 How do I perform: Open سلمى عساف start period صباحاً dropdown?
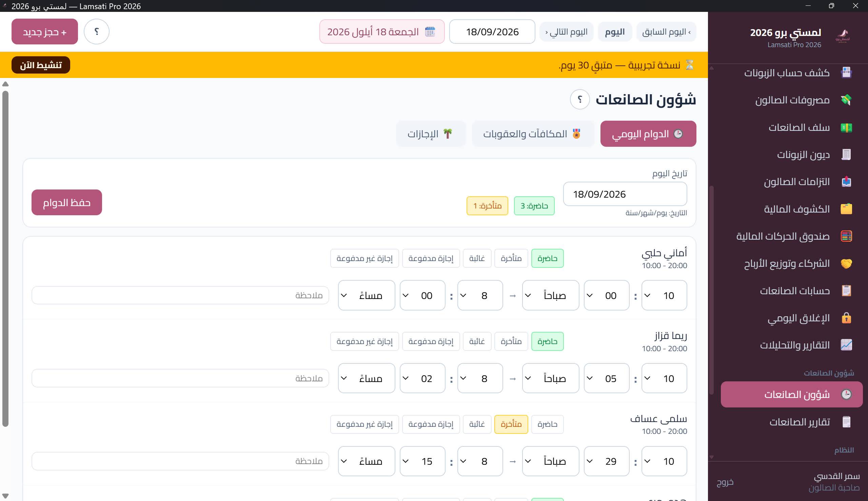click(551, 461)
